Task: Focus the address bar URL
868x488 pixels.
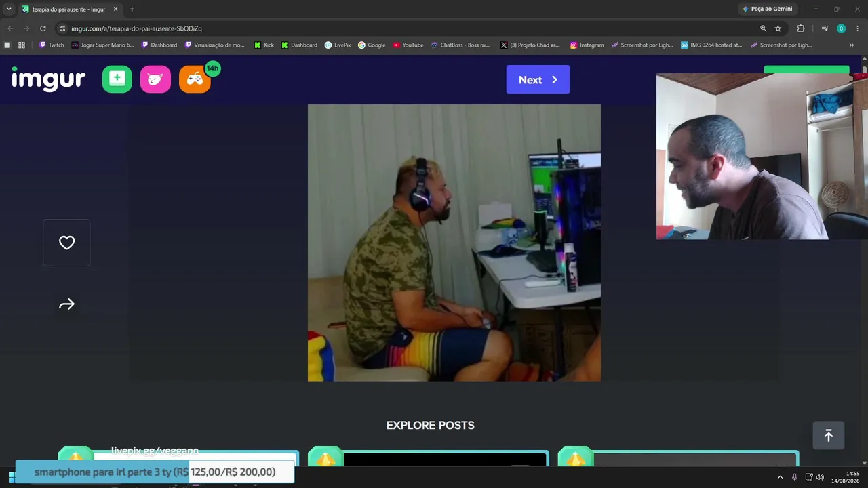Action: click(136, 28)
